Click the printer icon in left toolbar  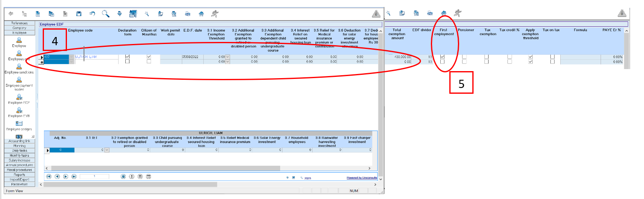(188, 14)
